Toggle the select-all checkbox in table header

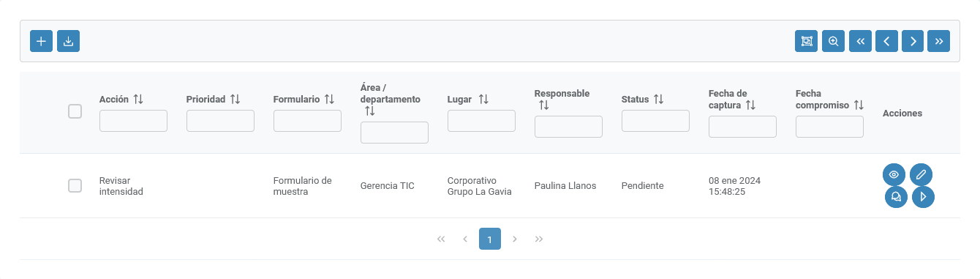[75, 111]
